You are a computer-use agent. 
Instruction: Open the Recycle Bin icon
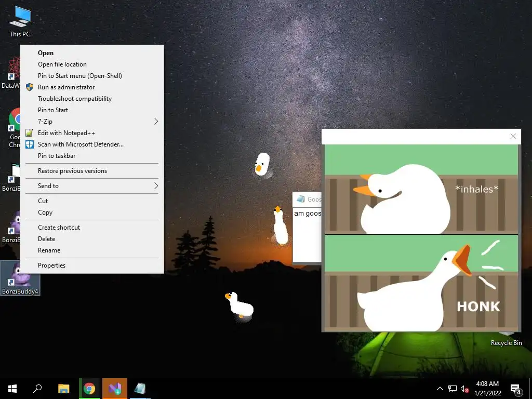[x=506, y=339]
